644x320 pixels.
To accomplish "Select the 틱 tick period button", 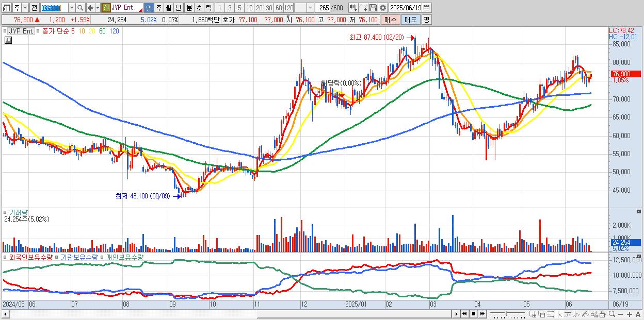I will click(x=208, y=8).
